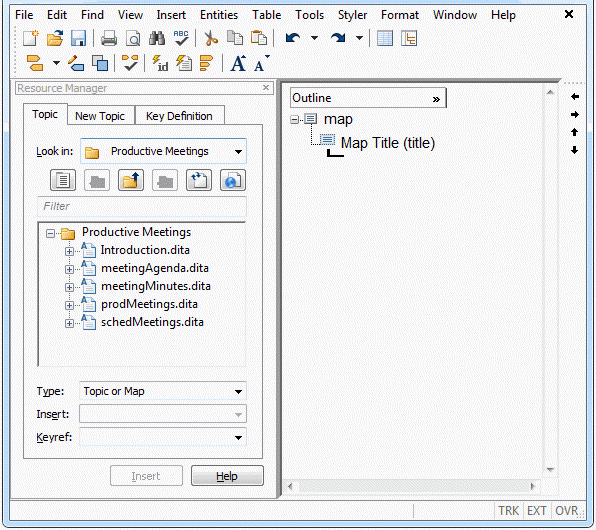Open the Type dropdown

238,392
